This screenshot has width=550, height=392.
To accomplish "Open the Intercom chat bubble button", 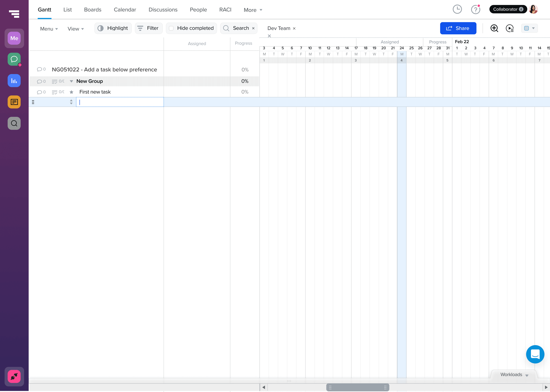I will click(x=535, y=354).
